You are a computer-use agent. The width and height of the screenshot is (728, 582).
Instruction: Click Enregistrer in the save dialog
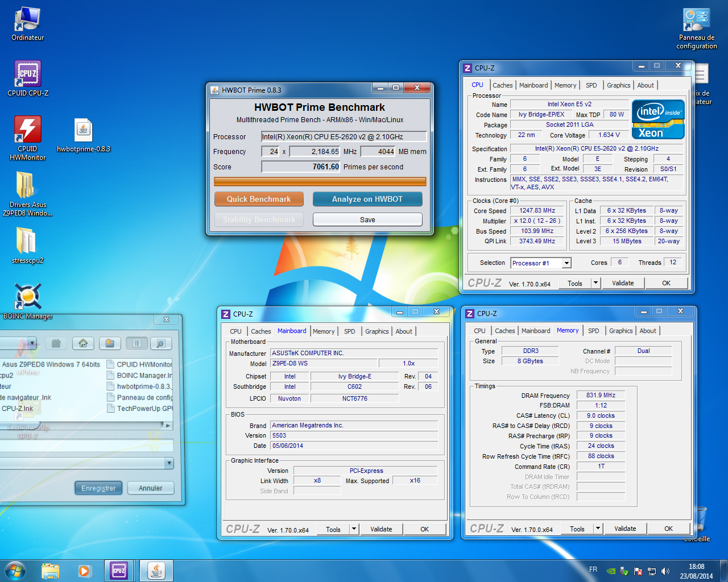point(98,488)
